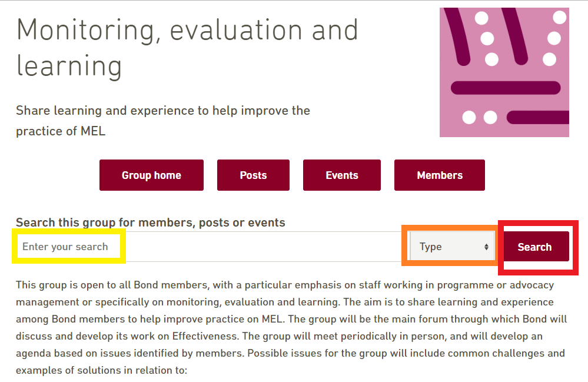This screenshot has height=382, width=588.
Task: Click the pink group logo image
Action: pos(504,72)
